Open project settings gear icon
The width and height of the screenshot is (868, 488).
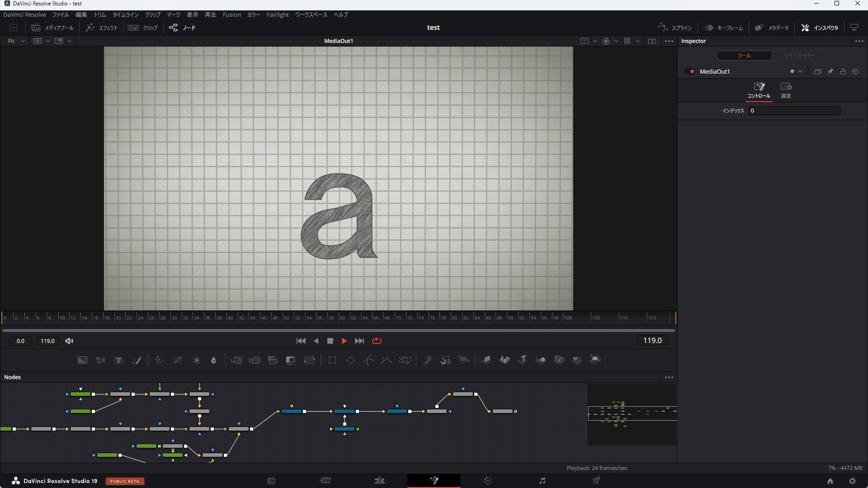coord(852,481)
